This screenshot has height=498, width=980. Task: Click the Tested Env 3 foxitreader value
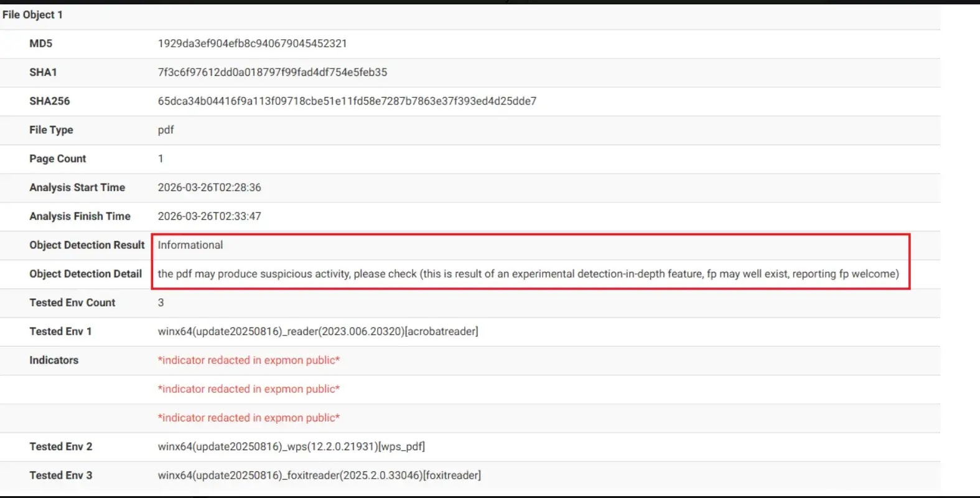pos(319,476)
